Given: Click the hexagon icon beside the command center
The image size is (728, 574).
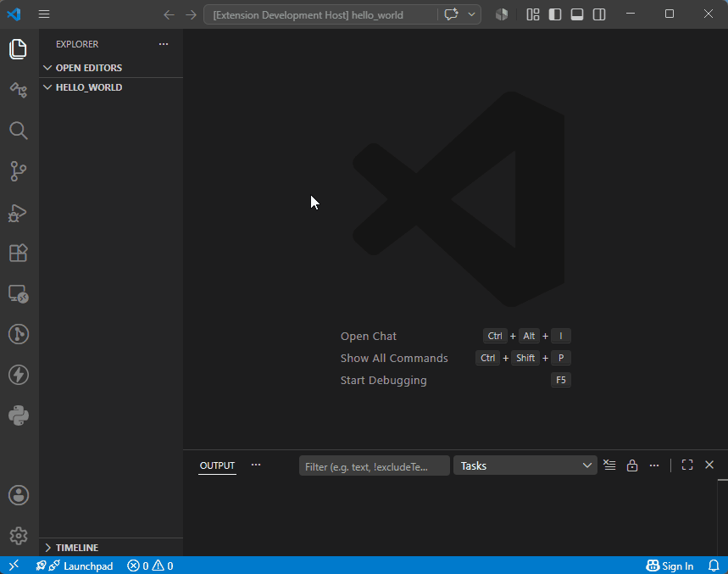Looking at the screenshot, I should (x=502, y=14).
